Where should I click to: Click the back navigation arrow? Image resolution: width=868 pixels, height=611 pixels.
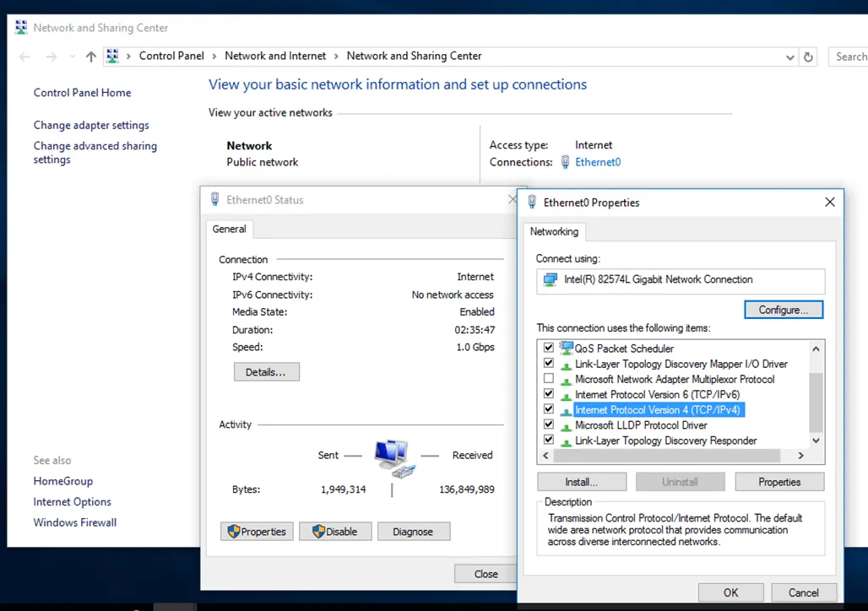[x=24, y=57]
